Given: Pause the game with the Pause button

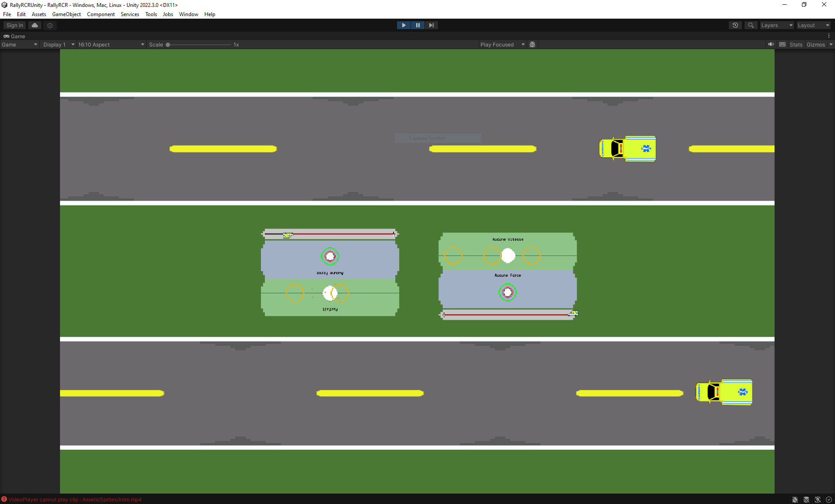Looking at the screenshot, I should (x=417, y=25).
